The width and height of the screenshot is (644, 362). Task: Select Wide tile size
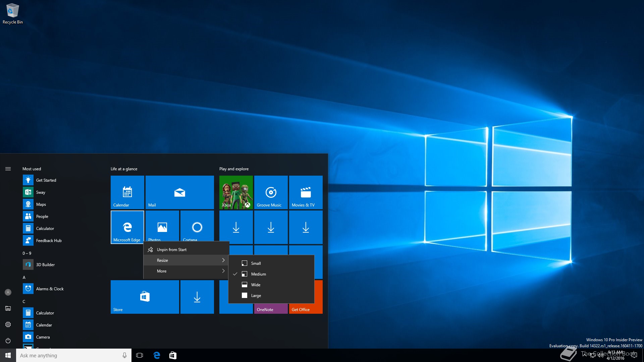(271, 285)
